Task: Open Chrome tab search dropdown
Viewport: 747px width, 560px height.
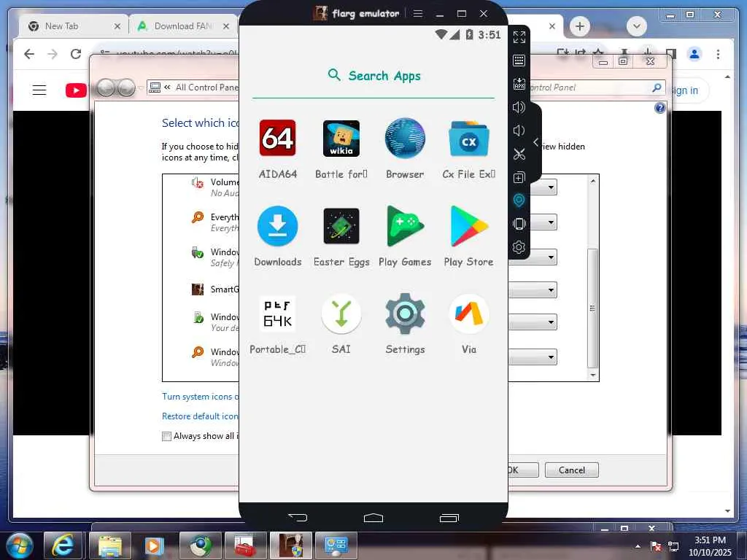Action: point(636,26)
